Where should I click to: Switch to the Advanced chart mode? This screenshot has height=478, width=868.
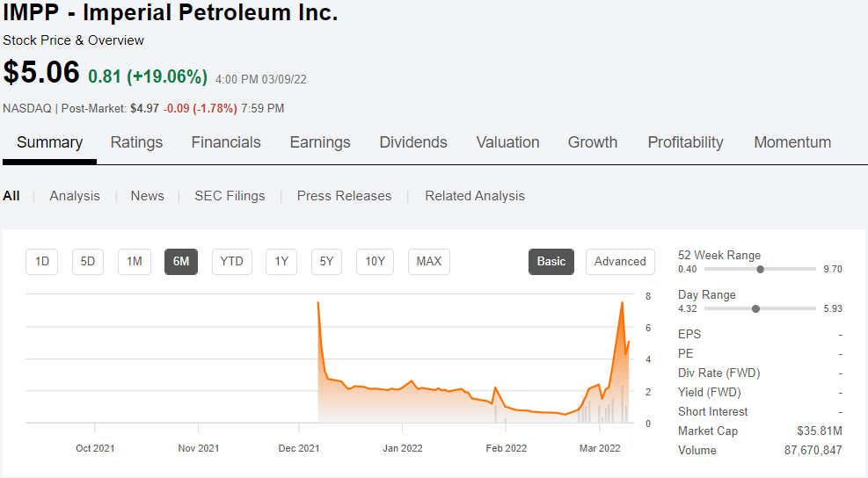[620, 262]
